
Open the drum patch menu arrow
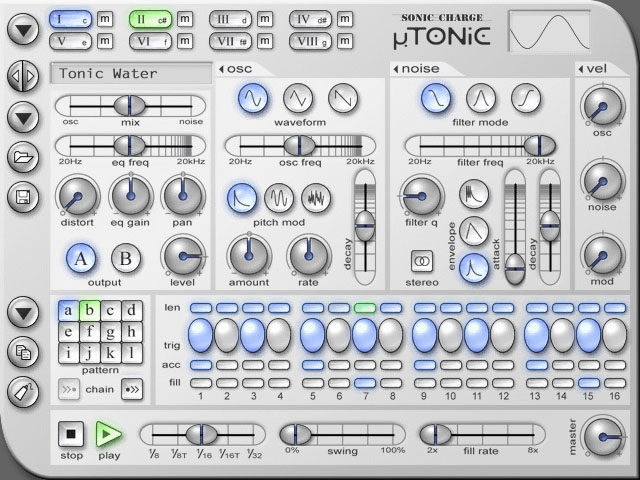coord(23,118)
